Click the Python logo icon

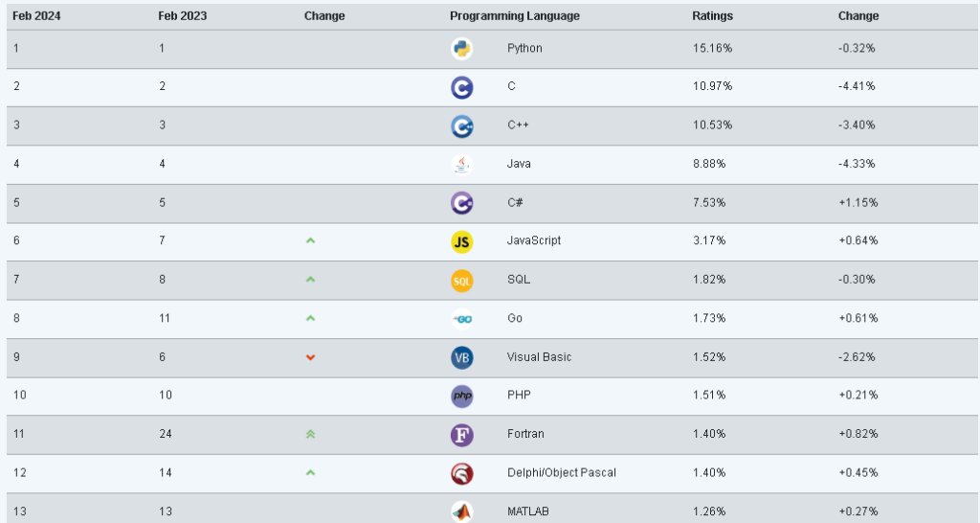tap(461, 49)
